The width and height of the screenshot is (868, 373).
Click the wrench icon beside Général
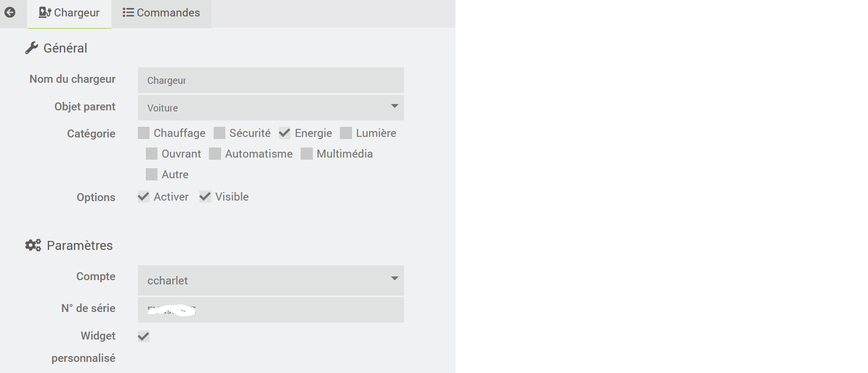(31, 48)
